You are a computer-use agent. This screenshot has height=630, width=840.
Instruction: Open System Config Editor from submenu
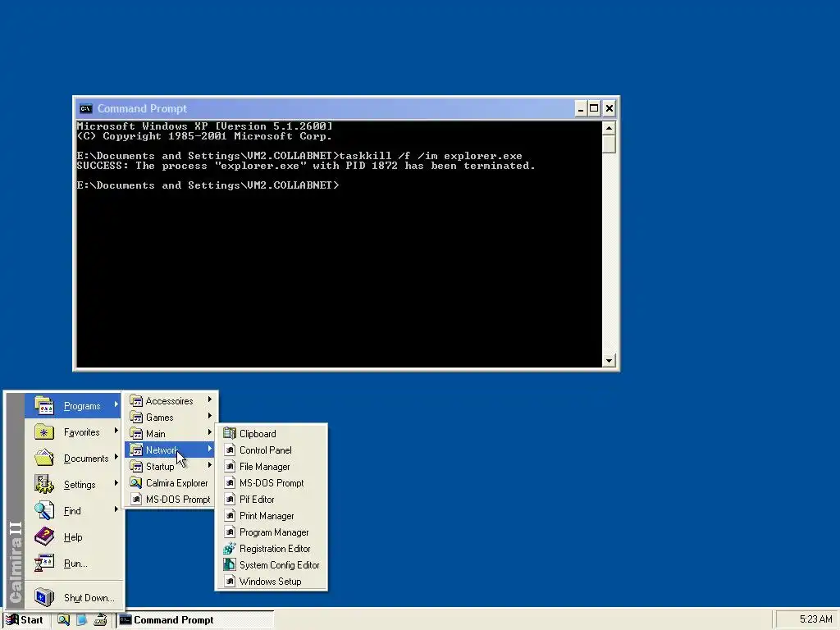(271, 565)
